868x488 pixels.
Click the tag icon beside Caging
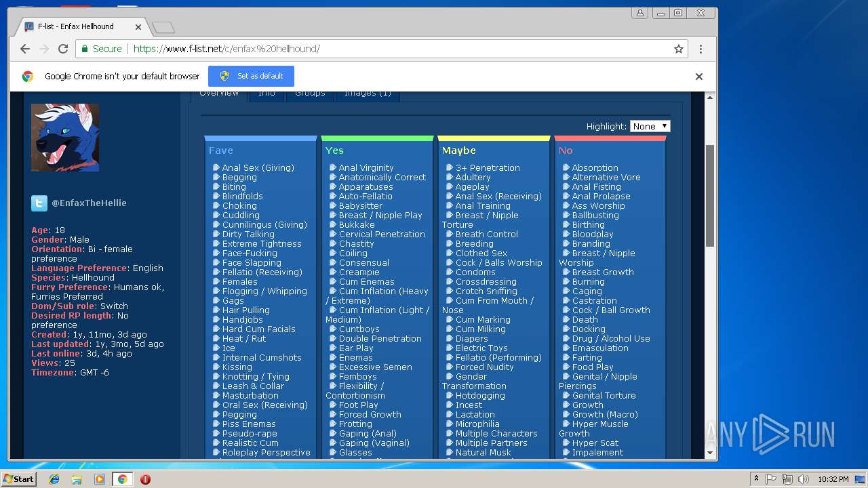pos(566,291)
